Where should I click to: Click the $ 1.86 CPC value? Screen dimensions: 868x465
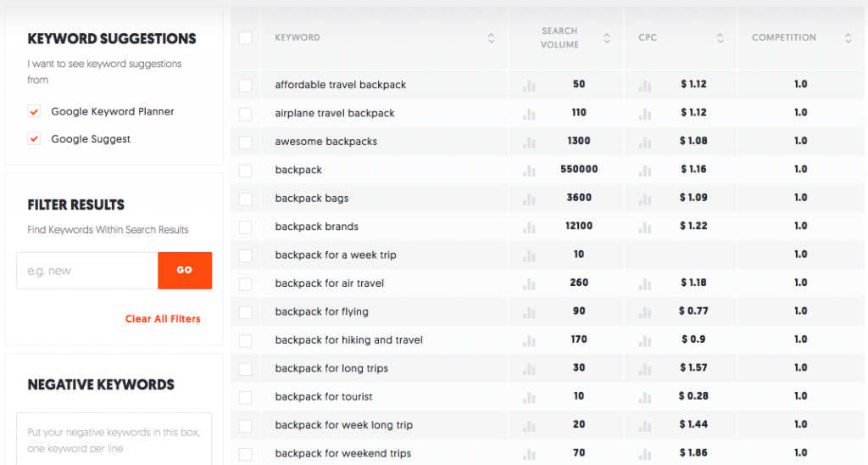coord(693,453)
